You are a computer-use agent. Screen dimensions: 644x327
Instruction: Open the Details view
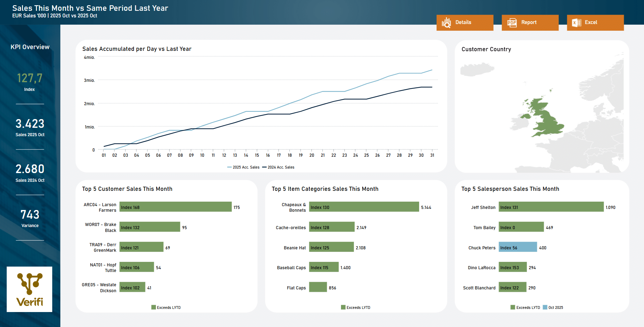click(465, 22)
